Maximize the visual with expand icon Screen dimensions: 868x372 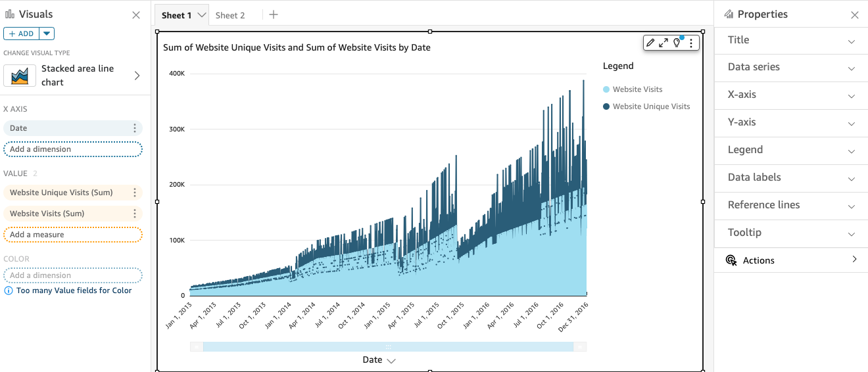(663, 43)
